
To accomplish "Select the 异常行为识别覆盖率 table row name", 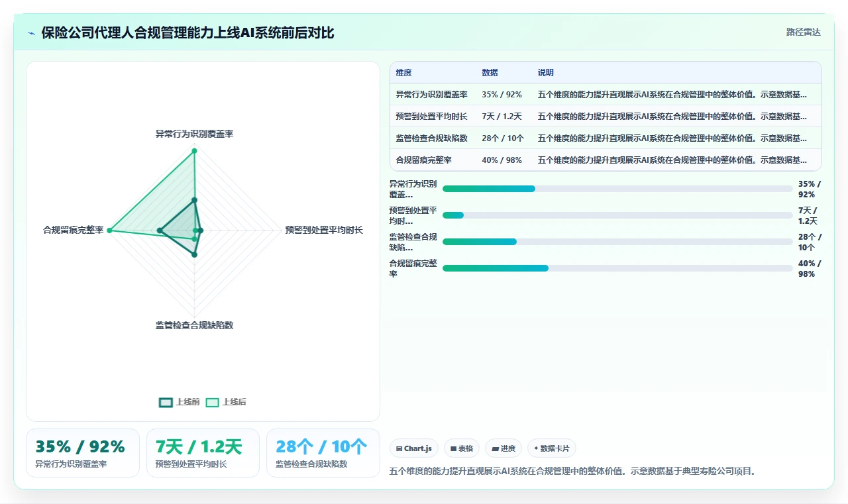I will tap(431, 95).
